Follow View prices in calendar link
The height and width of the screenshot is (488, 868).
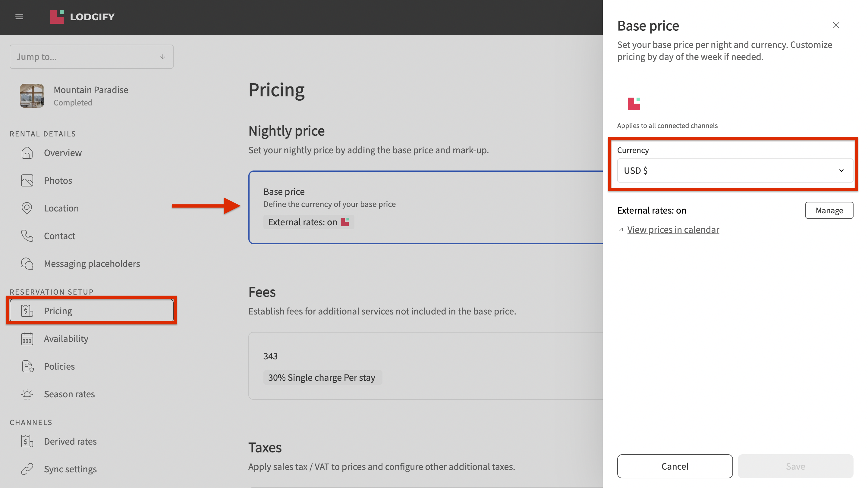673,230
